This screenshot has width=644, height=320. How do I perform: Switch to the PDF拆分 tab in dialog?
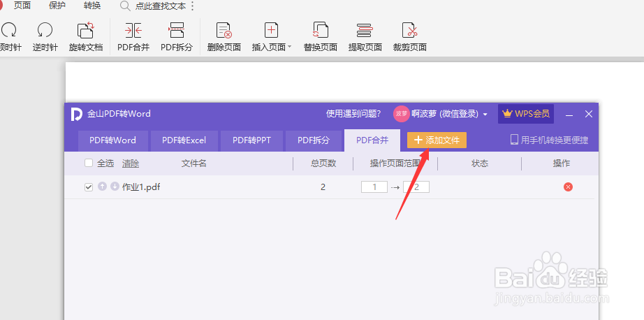[314, 140]
